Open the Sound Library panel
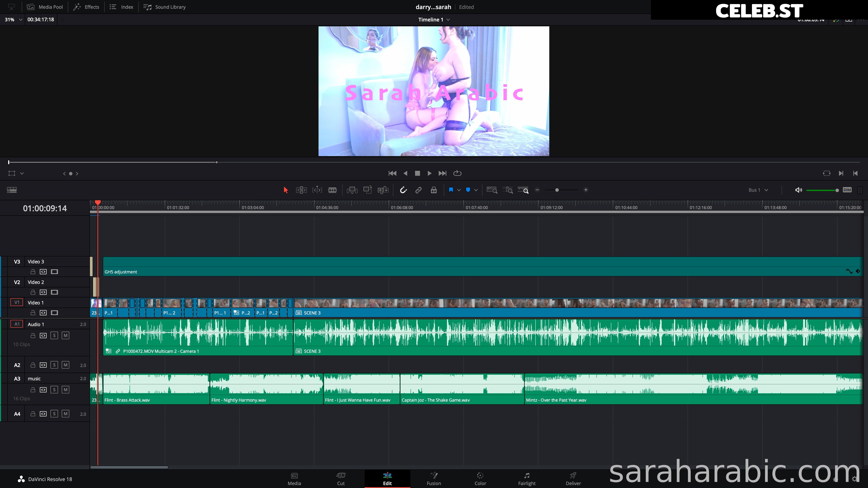 point(165,7)
